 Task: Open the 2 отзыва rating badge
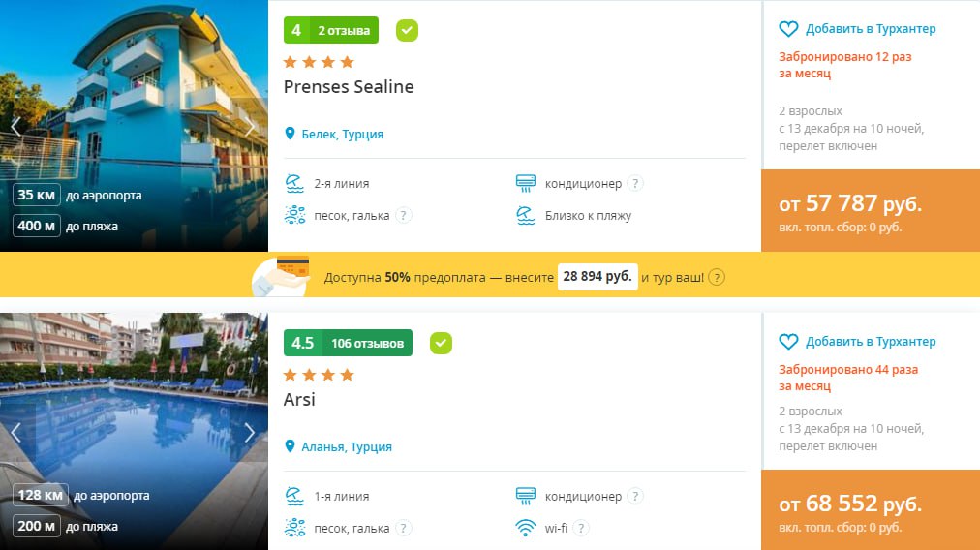click(x=331, y=31)
